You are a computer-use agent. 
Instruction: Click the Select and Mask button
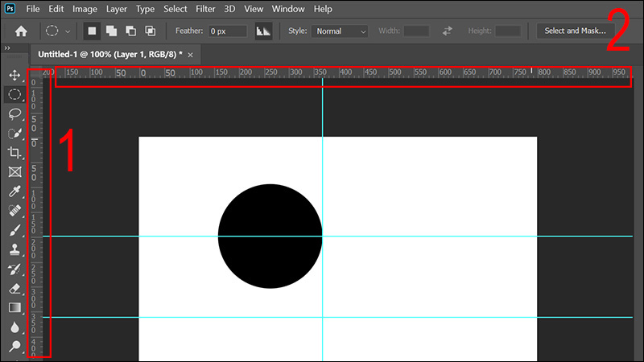point(576,31)
